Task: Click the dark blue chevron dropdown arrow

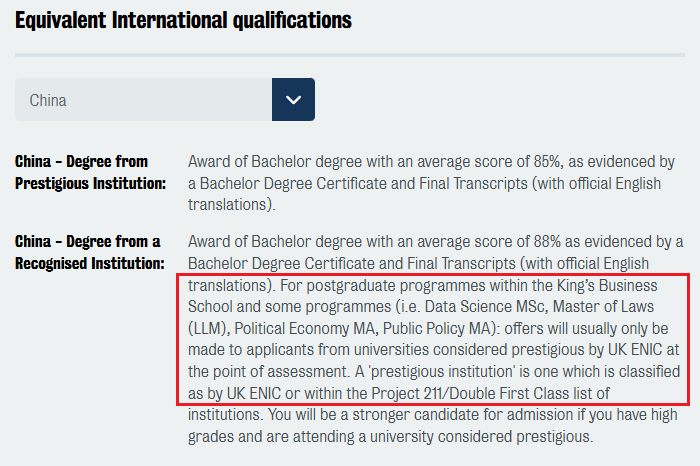Action: 293,99
